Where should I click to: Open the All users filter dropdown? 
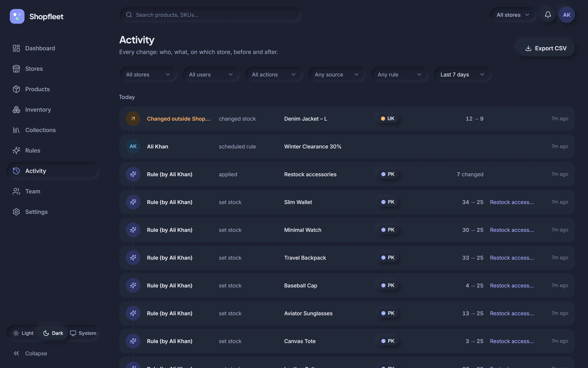click(x=211, y=74)
